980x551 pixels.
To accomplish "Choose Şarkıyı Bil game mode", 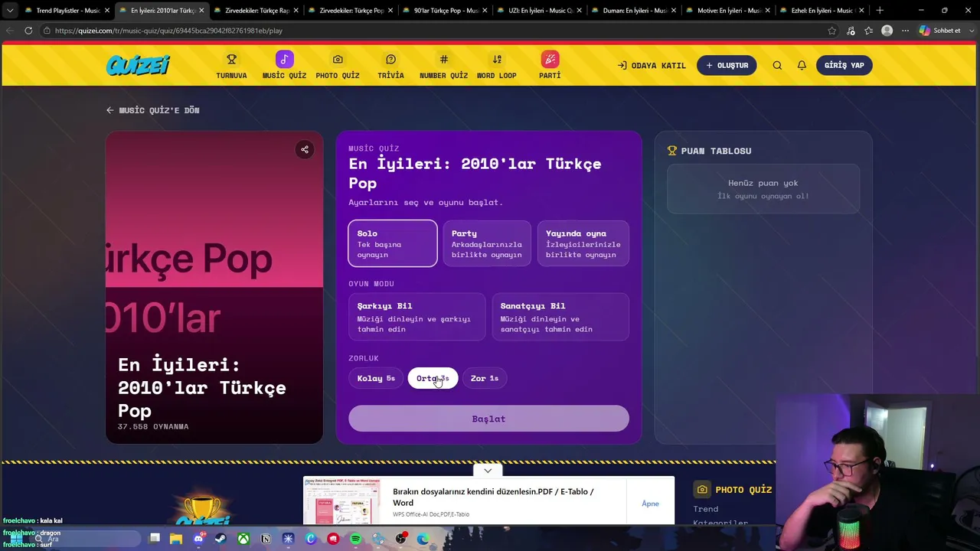I will coord(417,317).
